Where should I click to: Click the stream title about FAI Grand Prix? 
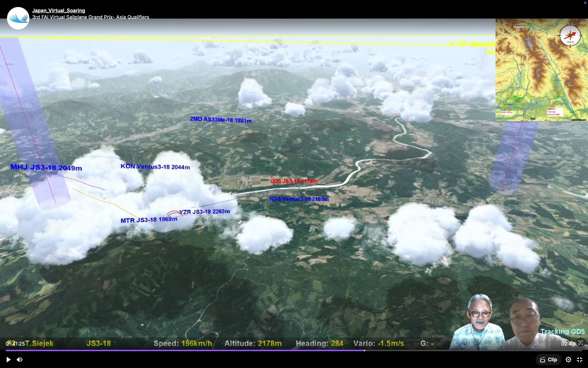tap(91, 17)
